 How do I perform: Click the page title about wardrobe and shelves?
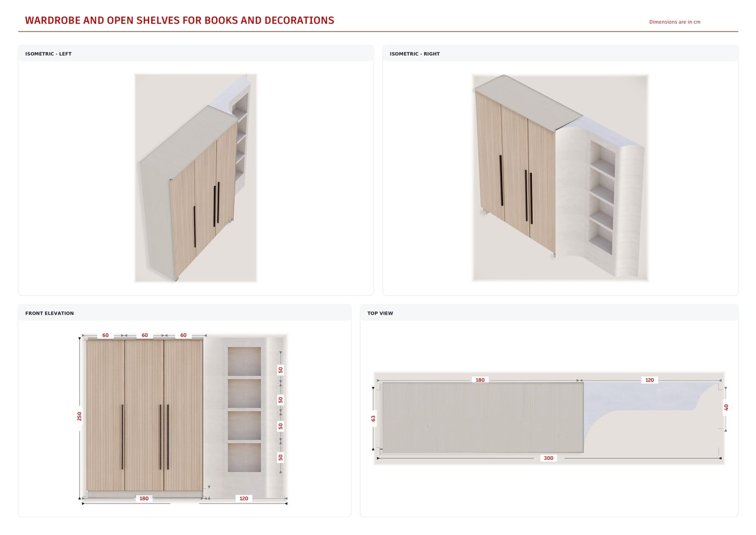(x=179, y=21)
